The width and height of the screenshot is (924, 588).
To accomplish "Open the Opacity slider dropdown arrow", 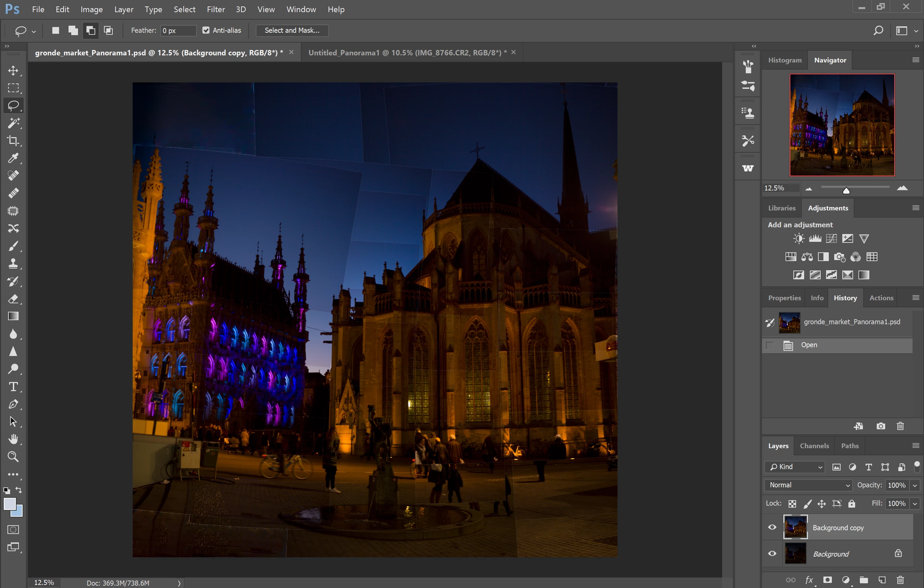I will (x=915, y=486).
